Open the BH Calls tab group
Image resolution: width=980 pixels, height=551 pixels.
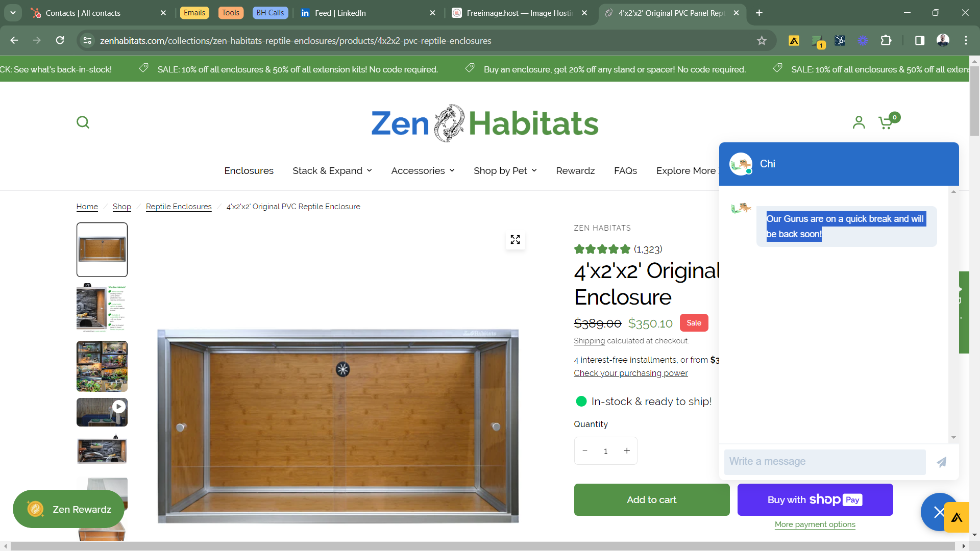[270, 13]
